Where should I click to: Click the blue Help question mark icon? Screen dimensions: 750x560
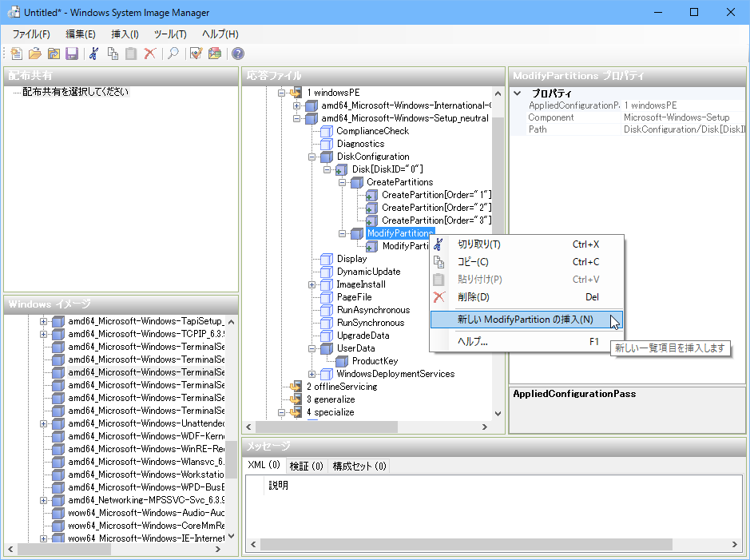tap(238, 54)
